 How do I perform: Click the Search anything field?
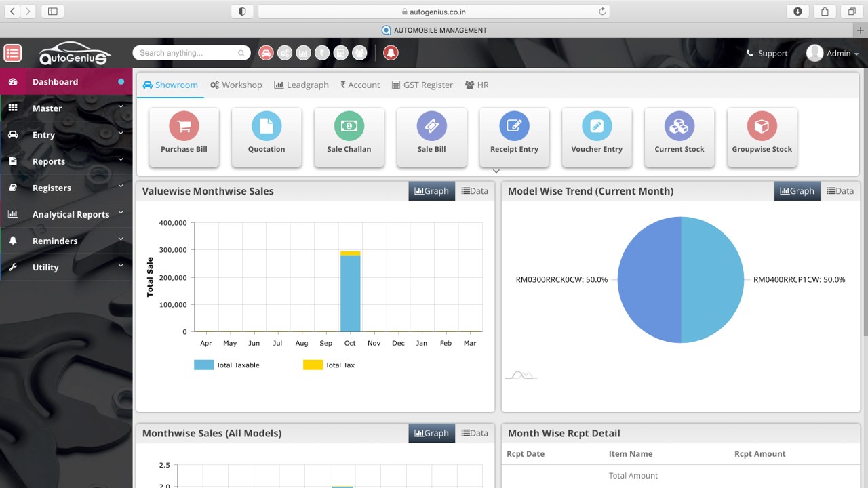189,53
